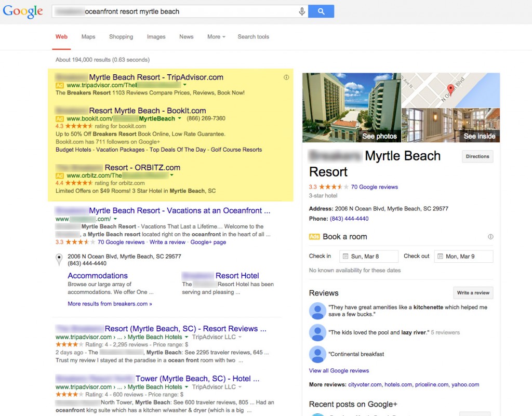Start voice search with microphone icon
Screen dimensions: 532x416
[302, 11]
